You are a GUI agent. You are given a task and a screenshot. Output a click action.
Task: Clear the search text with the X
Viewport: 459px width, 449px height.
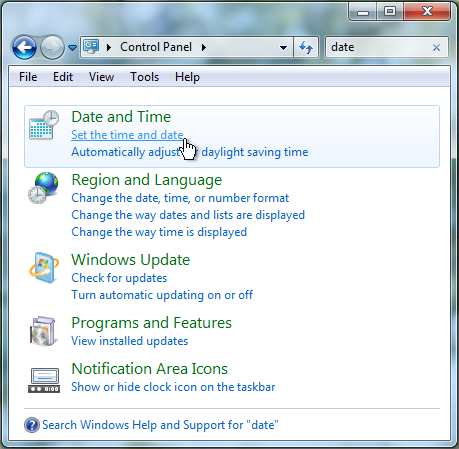tap(436, 48)
